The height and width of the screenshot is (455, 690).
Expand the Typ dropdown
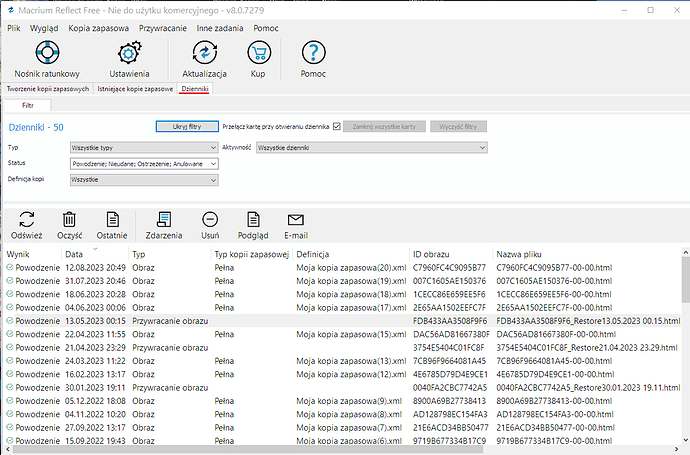pyautogui.click(x=144, y=147)
